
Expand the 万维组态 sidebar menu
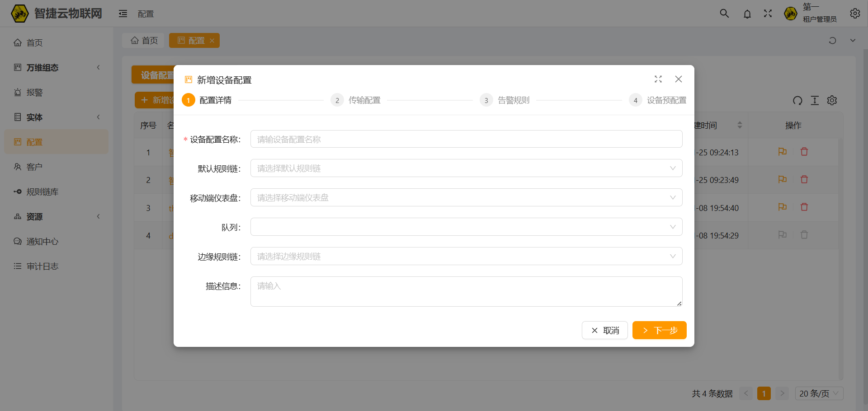pos(57,67)
